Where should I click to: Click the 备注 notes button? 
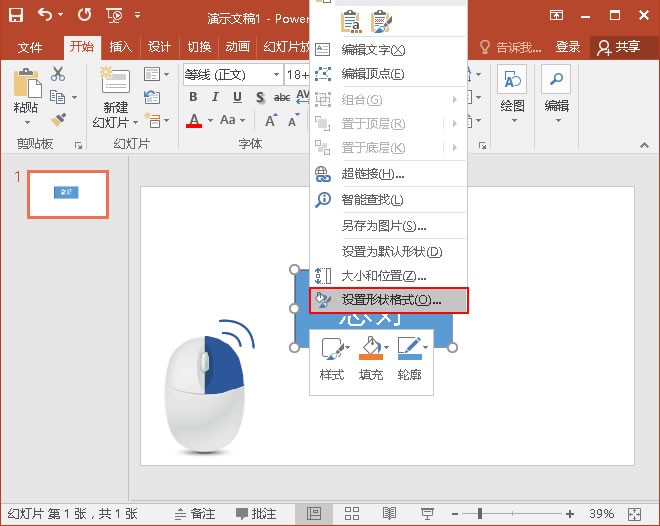195,513
